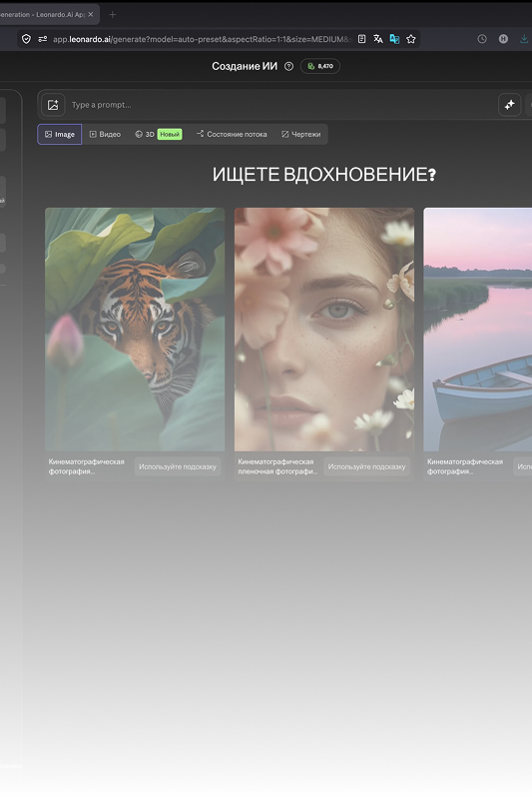The width and height of the screenshot is (532, 799).
Task: Click help question mark beside Создание ИИ
Action: [288, 66]
